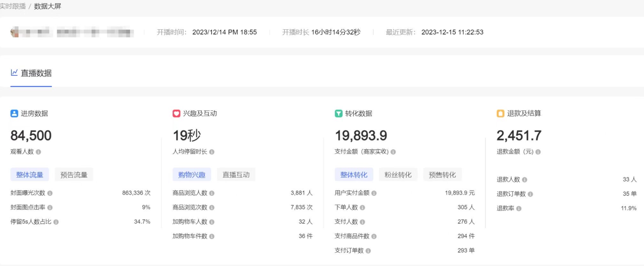The image size is (644, 266).
Task: Click info icon next to 停留5s人数占比
Action: [56, 222]
